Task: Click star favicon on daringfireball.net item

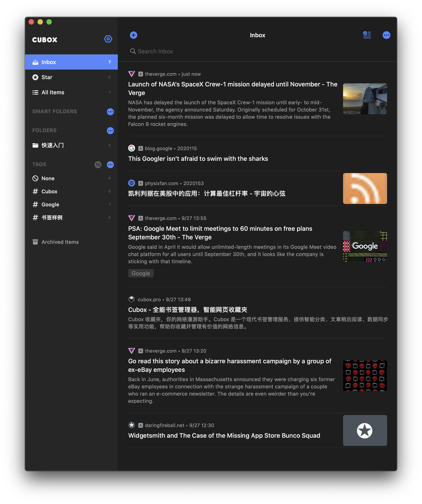Action: pos(132,425)
